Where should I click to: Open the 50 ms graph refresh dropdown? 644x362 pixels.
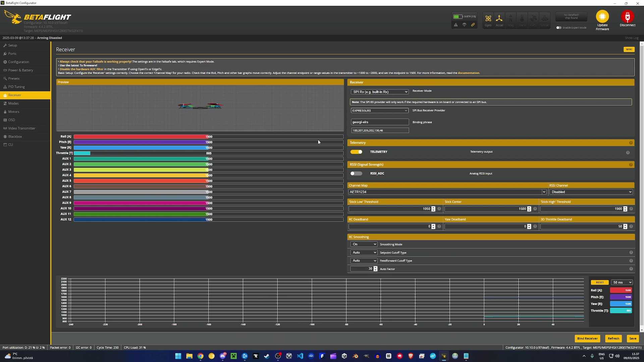[x=622, y=283]
